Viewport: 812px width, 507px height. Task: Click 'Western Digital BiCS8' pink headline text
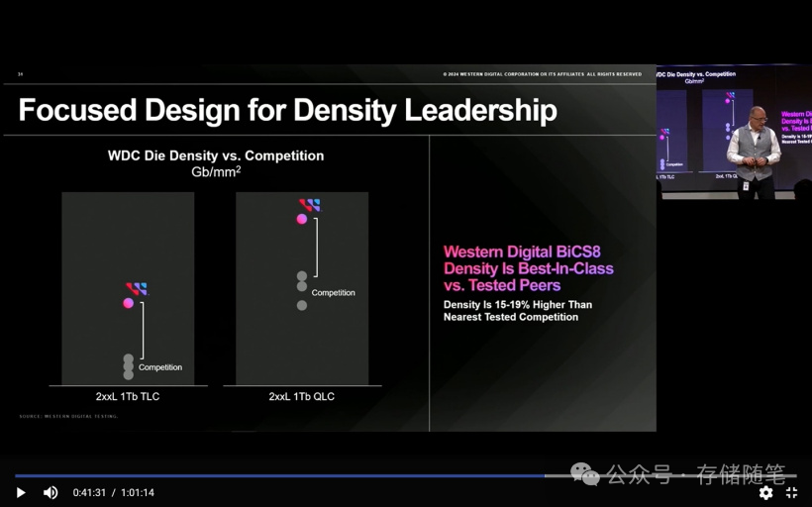click(522, 252)
